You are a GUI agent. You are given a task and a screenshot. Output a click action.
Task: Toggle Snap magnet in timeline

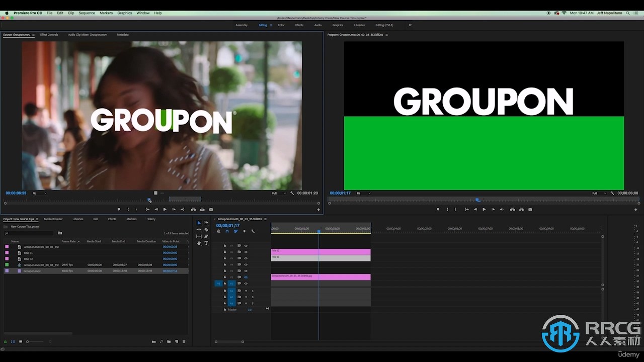tap(227, 231)
